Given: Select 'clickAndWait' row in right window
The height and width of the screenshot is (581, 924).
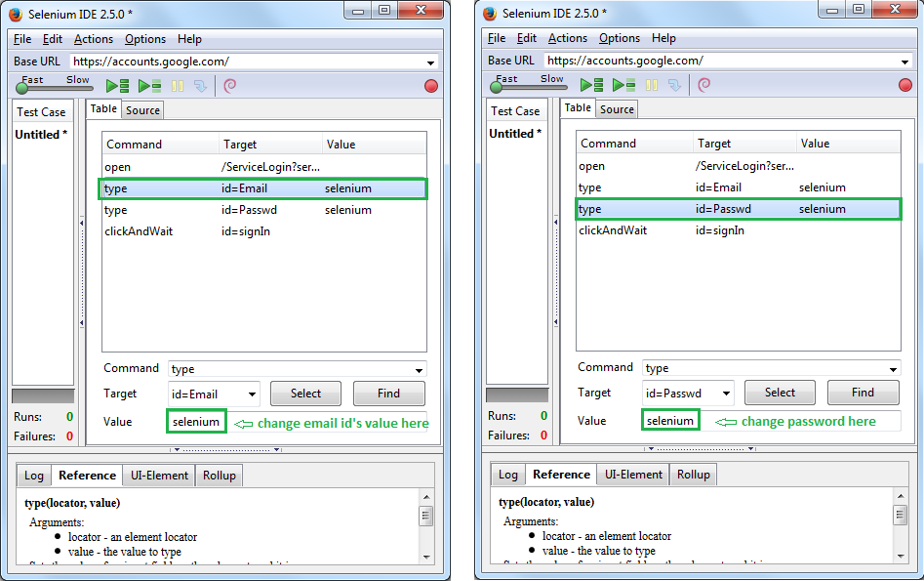Looking at the screenshot, I should 739,230.
